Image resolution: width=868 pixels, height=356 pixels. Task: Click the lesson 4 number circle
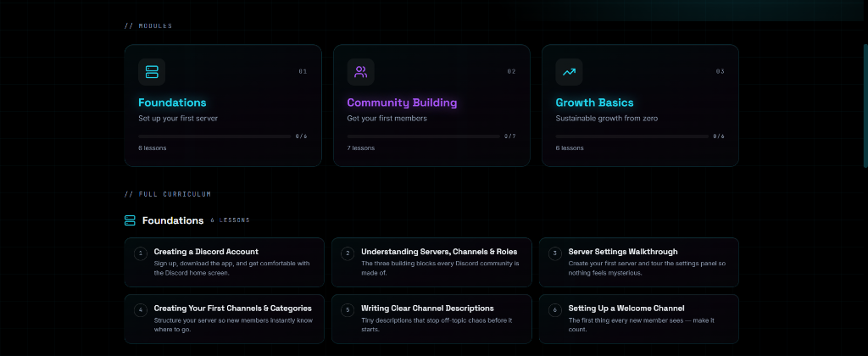(141, 310)
